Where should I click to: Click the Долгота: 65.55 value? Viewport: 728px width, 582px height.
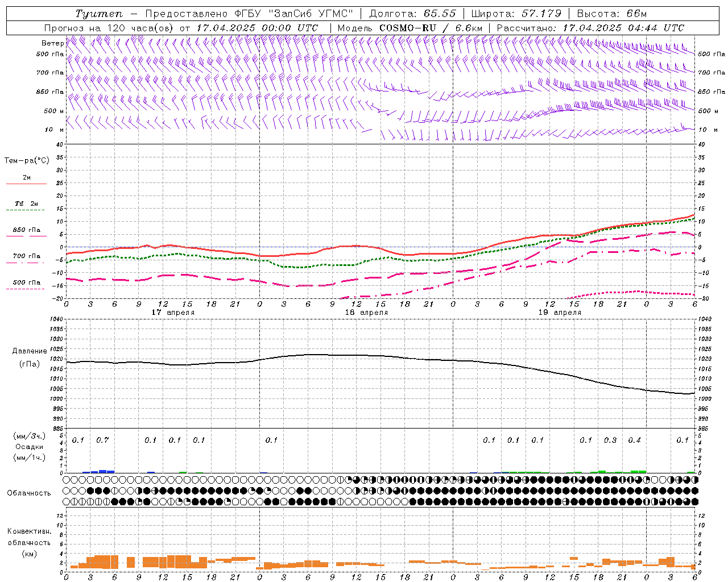coord(412,14)
